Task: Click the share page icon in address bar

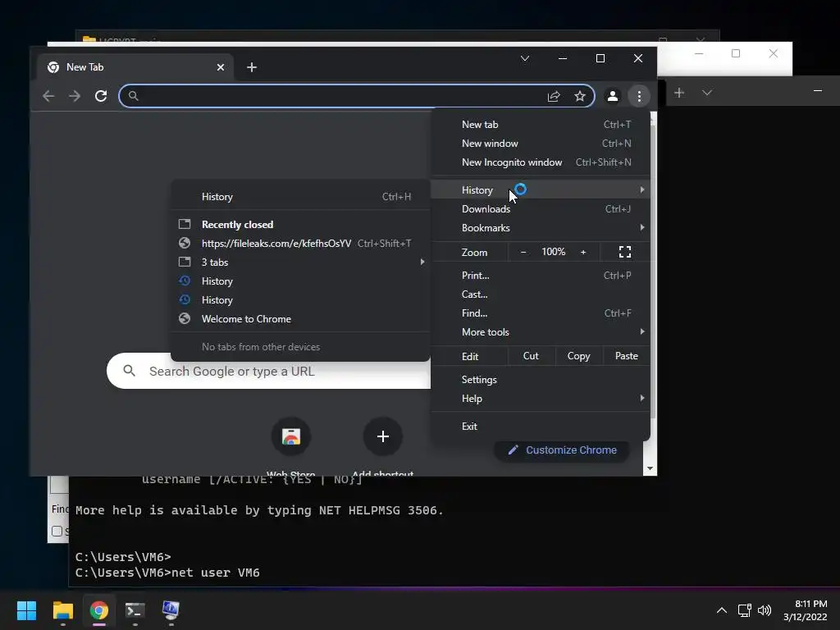Action: click(554, 96)
